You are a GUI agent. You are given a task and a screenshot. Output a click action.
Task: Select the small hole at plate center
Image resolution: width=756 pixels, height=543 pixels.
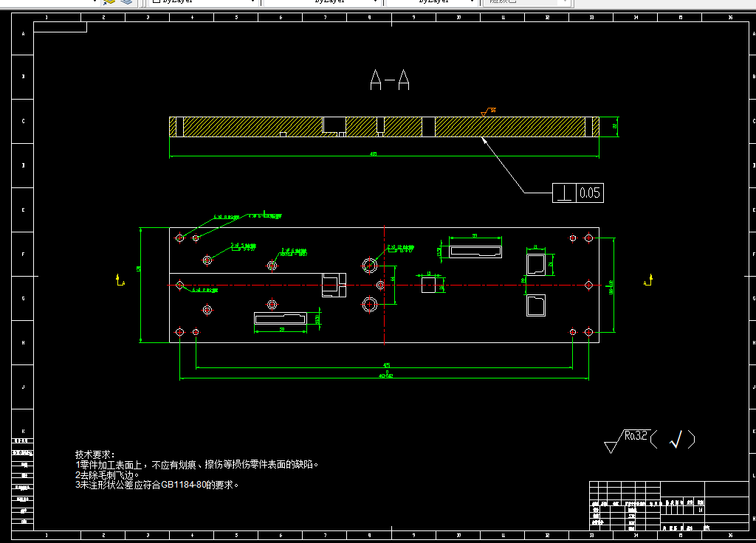pos(380,286)
